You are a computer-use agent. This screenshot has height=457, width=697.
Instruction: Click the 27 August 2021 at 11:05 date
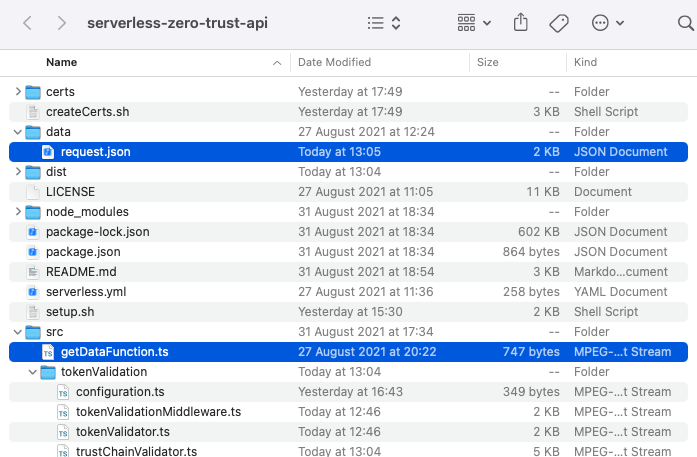365,192
